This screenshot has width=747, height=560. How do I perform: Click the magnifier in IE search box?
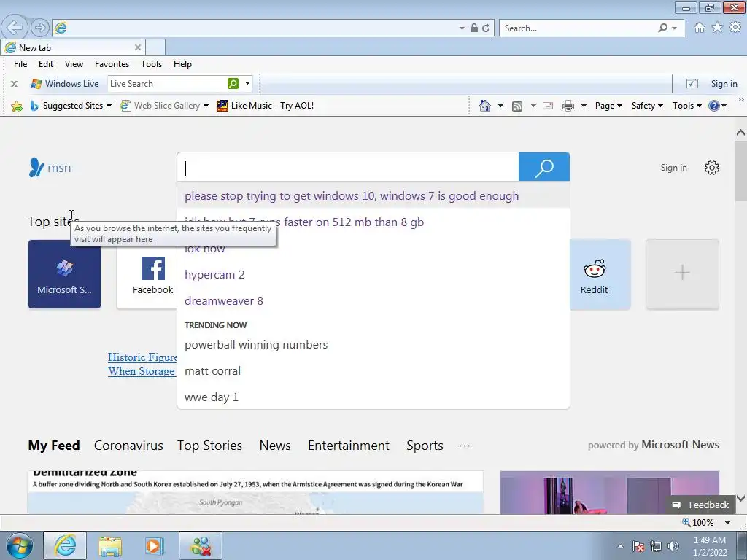click(x=662, y=28)
